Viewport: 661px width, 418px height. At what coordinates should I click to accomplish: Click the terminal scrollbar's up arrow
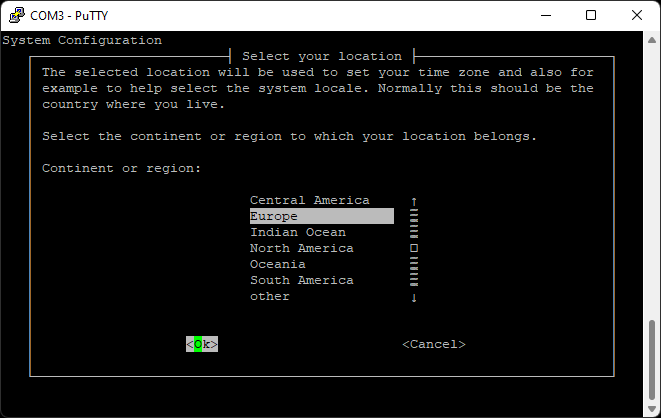pos(653,40)
